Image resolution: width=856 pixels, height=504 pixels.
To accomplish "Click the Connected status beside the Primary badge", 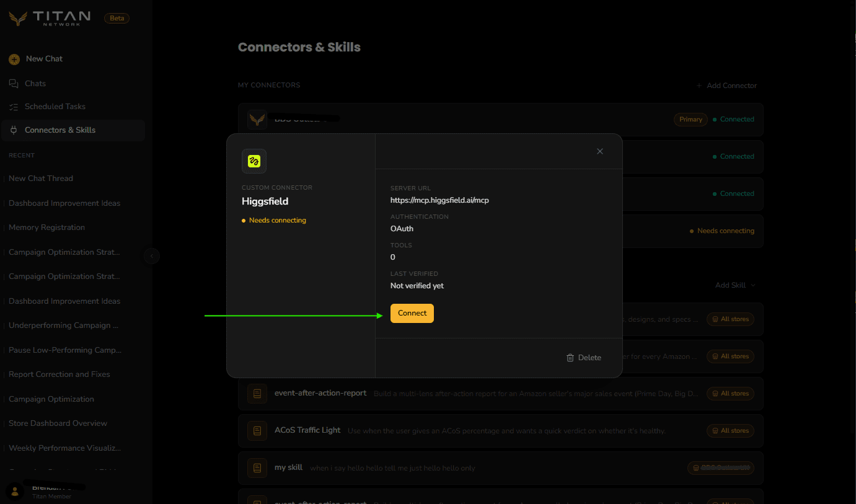I will click(x=733, y=120).
